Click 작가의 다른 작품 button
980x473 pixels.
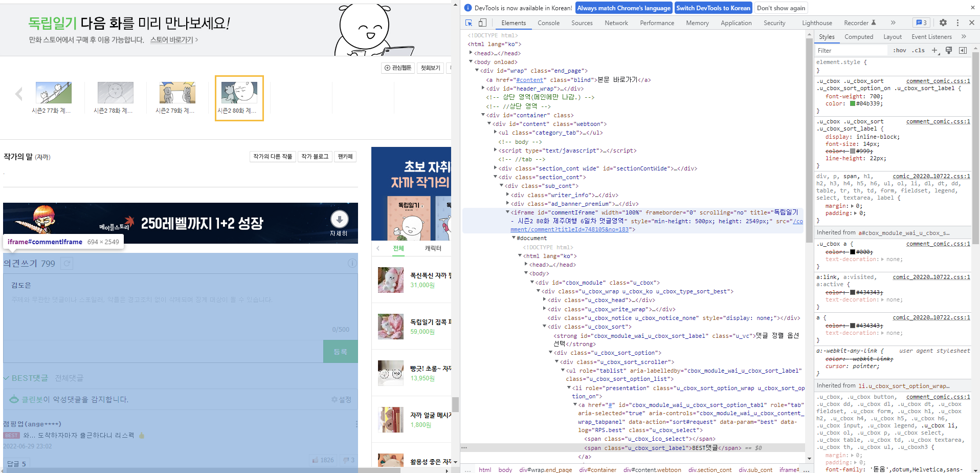pos(273,156)
